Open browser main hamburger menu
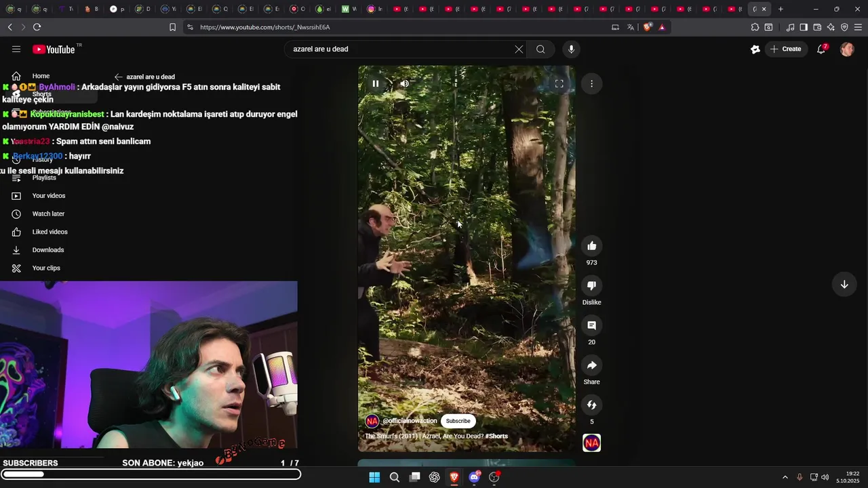868x488 pixels. point(859,27)
